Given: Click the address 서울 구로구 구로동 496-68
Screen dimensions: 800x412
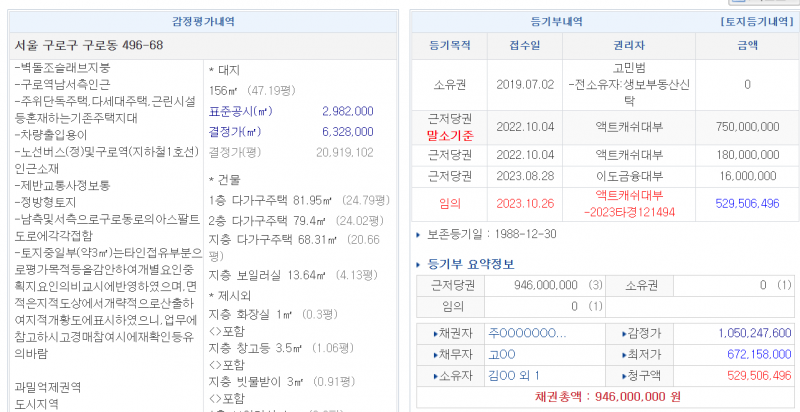Looking at the screenshot, I should click(x=89, y=45).
